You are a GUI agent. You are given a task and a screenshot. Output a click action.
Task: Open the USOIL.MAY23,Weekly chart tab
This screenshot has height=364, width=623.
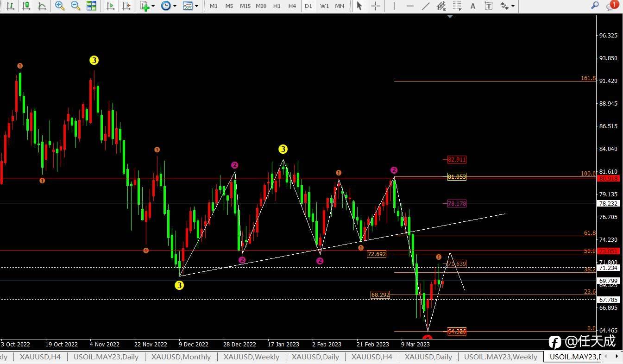[x=500, y=357]
